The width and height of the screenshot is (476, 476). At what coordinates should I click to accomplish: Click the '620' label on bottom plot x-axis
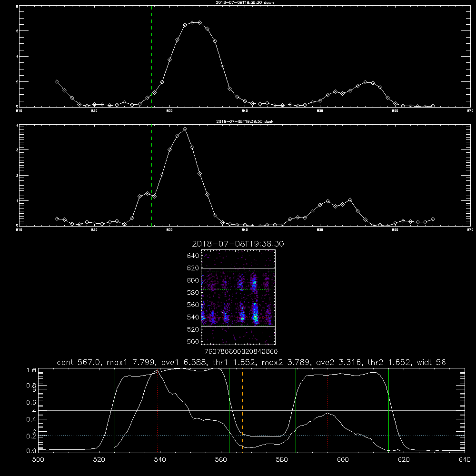pos(404,459)
